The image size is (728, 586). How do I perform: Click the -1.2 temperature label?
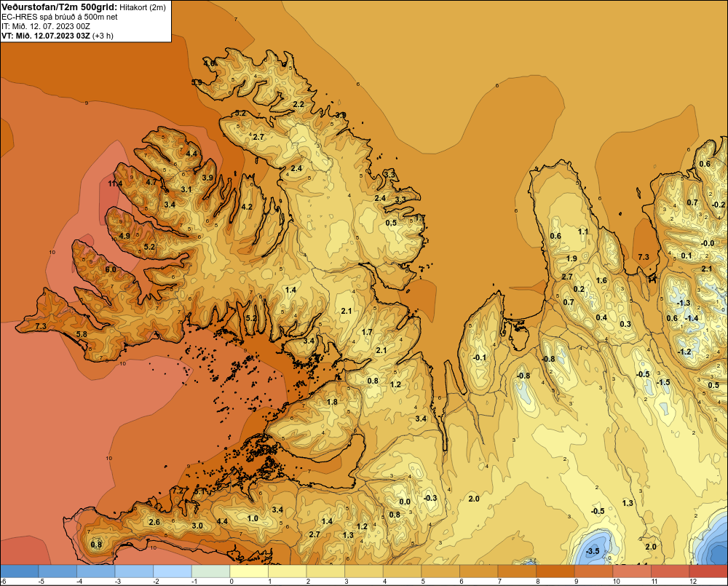685,352
